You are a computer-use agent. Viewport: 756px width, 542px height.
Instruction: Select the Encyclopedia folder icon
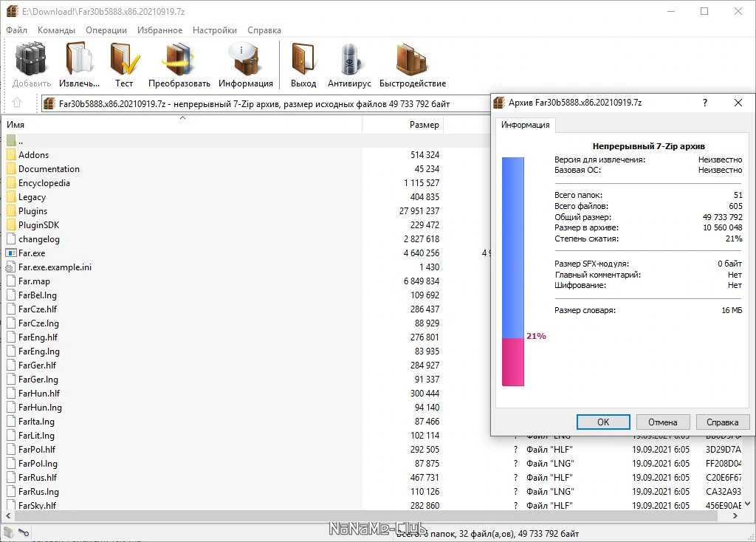point(12,182)
